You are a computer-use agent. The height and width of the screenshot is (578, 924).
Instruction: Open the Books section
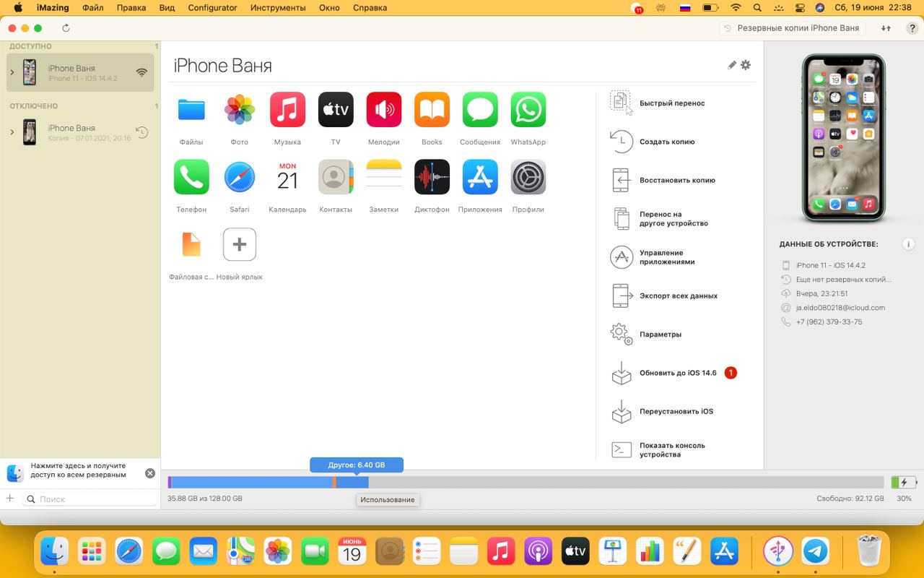coord(432,110)
